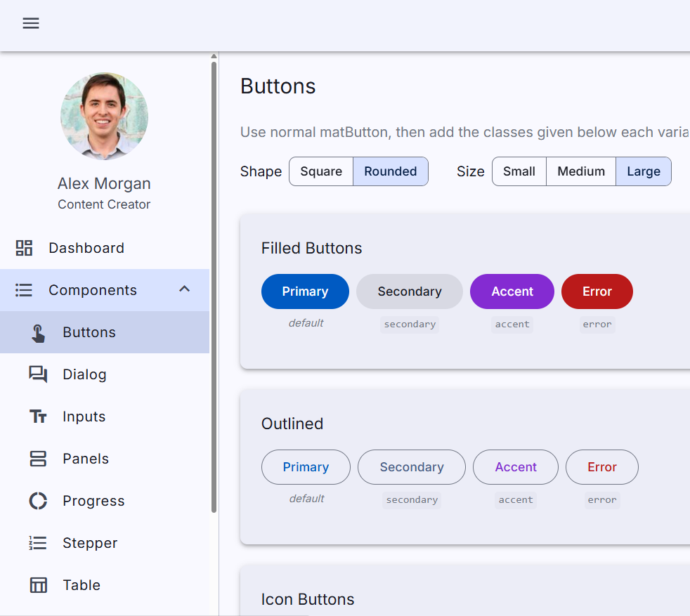Click the 'Use normal matButton' description text
This screenshot has height=616, width=690.
(x=464, y=133)
